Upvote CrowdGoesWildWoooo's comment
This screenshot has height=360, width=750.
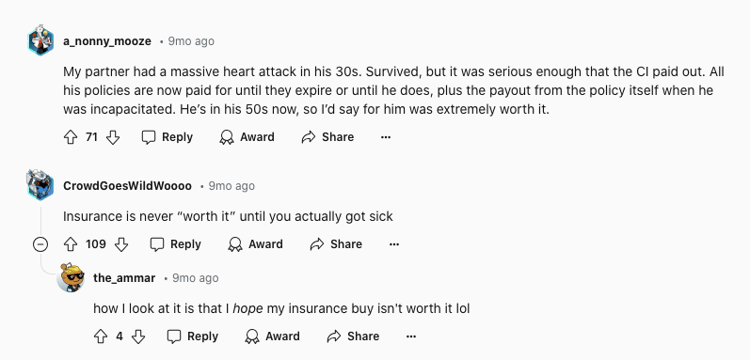click(70, 244)
